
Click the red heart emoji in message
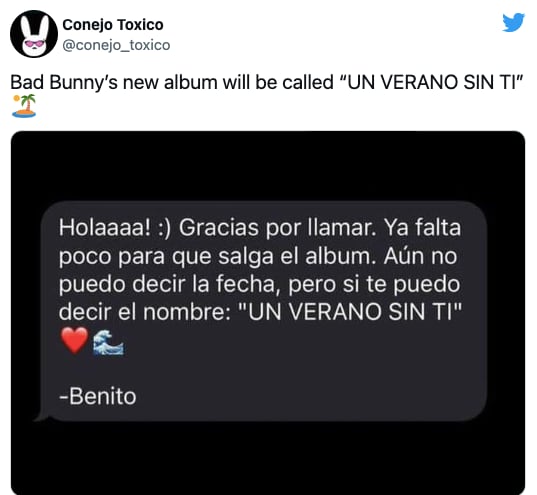click(74, 340)
